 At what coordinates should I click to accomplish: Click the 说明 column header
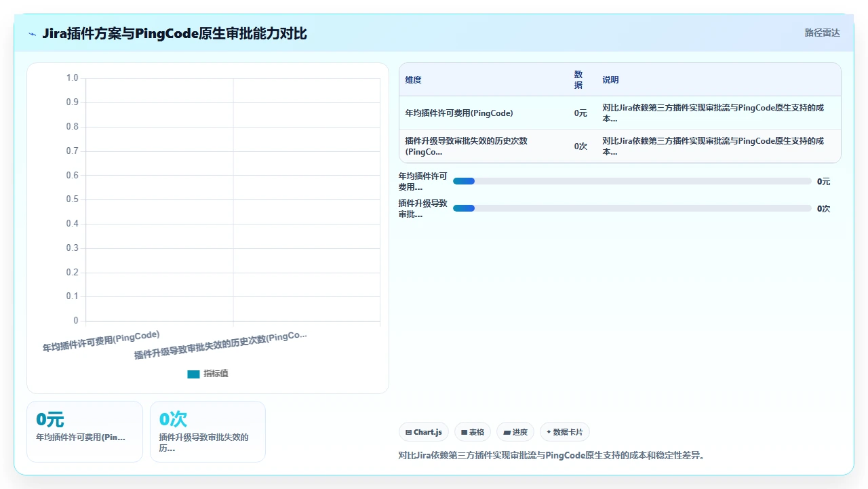click(610, 80)
